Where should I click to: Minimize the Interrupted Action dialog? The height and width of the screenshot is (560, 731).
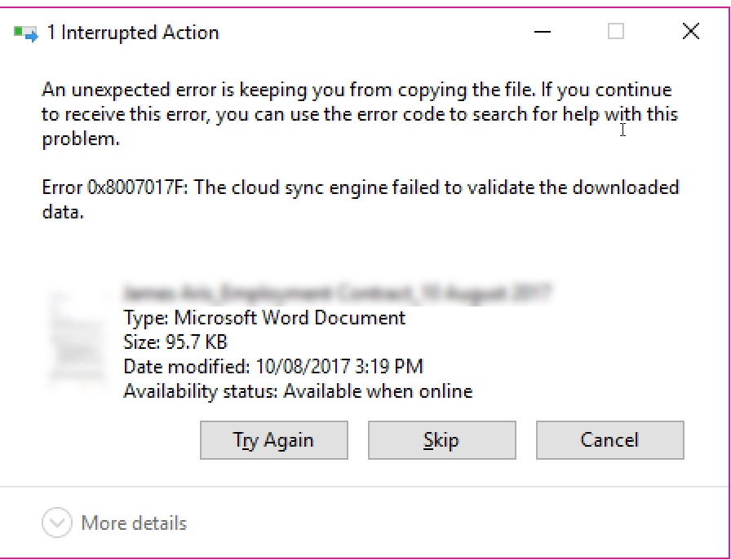pos(542,33)
